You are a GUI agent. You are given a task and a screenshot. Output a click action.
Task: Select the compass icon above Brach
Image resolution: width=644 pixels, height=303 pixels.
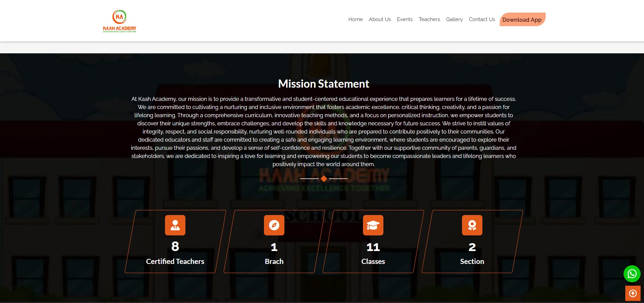click(274, 225)
